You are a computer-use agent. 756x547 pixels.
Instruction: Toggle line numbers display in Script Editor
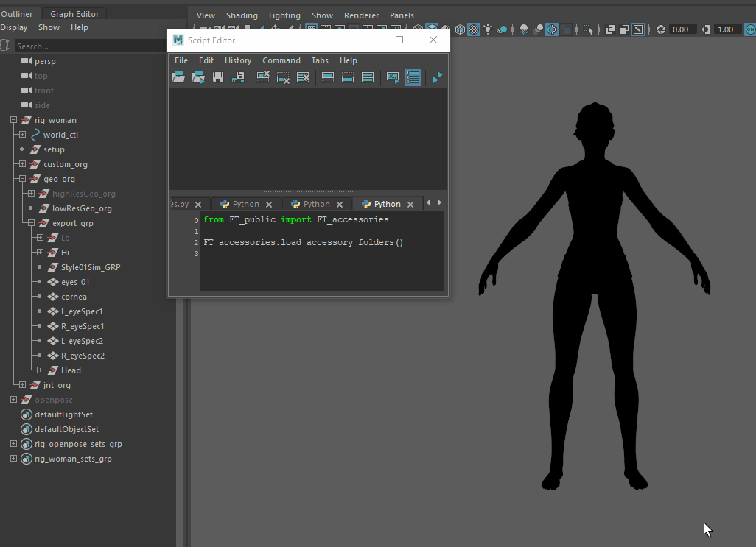[x=413, y=77]
